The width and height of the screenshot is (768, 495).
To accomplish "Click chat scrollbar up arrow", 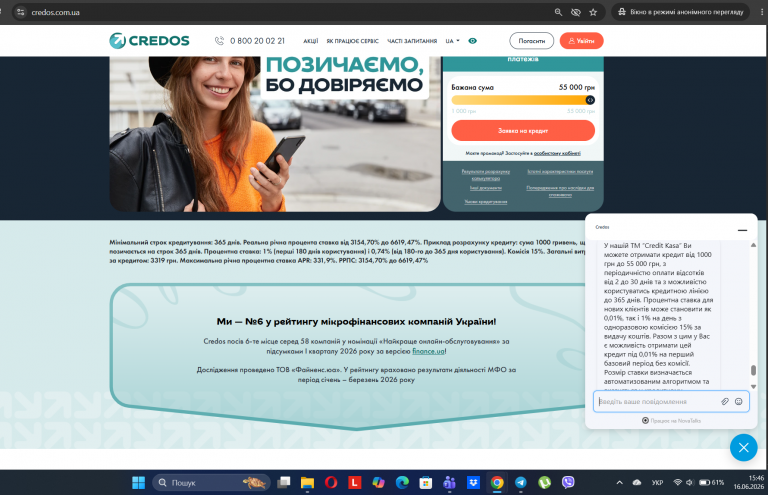I will point(753,245).
